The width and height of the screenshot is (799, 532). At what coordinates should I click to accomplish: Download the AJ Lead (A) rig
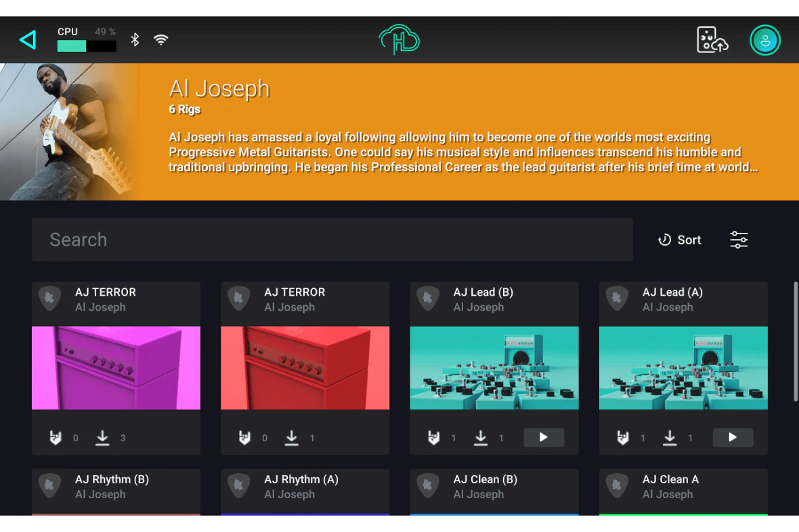tap(670, 438)
